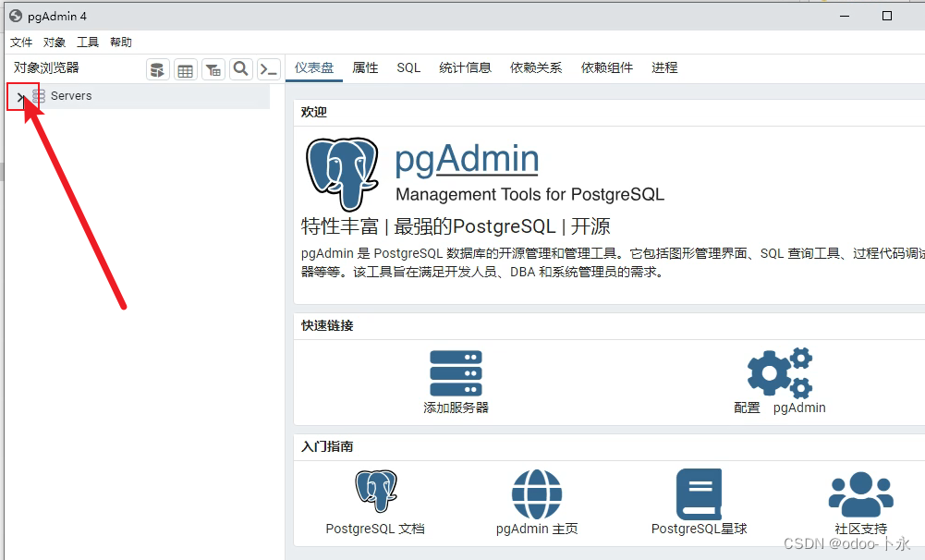Click the pgAdmin title heading text
Screen dimensions: 925x560
click(467, 159)
